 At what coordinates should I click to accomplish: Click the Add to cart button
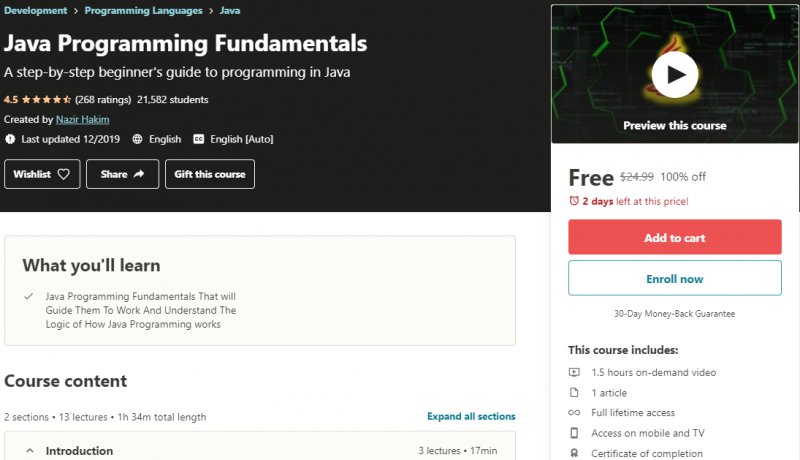click(x=674, y=237)
